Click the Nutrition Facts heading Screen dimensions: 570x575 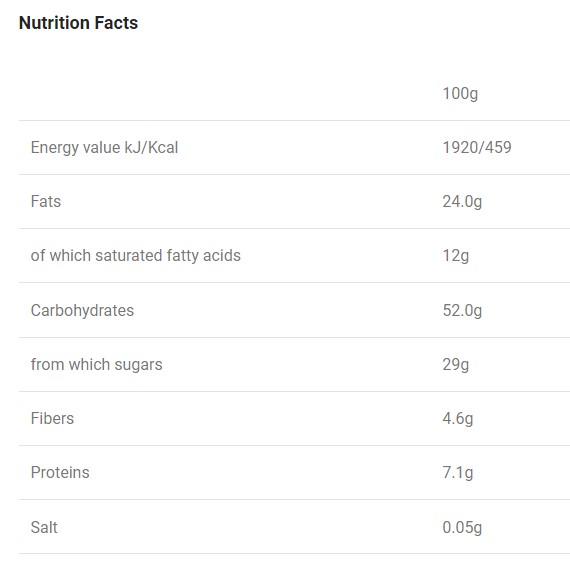(x=78, y=23)
